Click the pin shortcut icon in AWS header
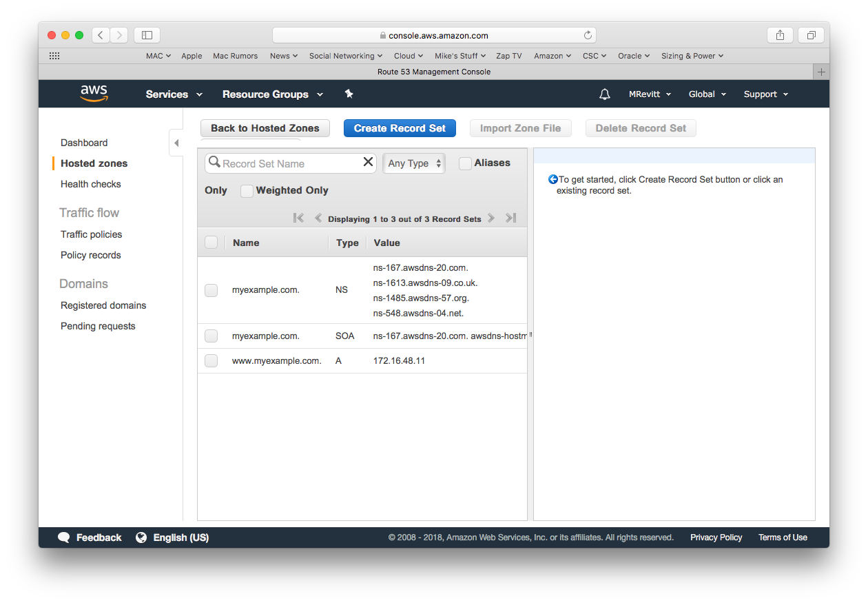This screenshot has height=603, width=868. 349,94
